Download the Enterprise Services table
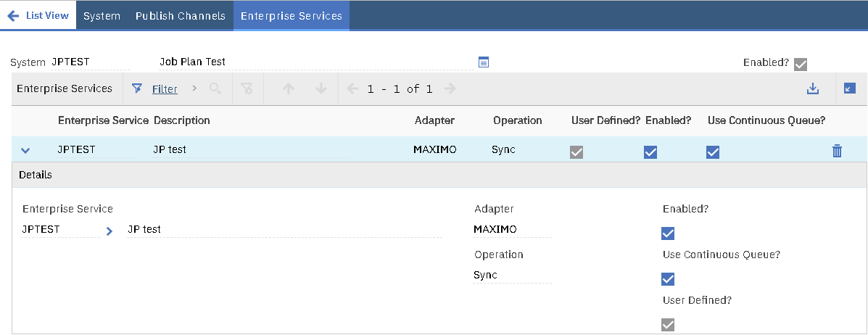 [813, 88]
